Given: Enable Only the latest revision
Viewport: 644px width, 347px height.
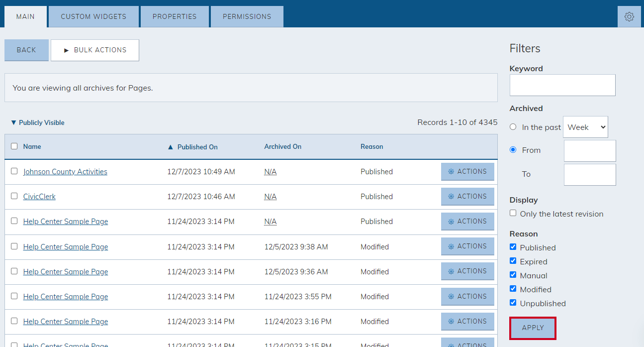Looking at the screenshot, I should tap(513, 213).
